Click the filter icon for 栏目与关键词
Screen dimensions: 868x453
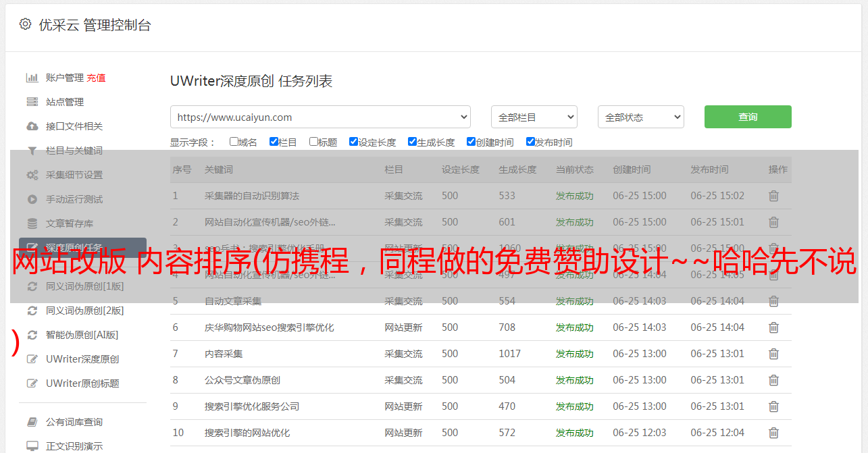(x=32, y=151)
